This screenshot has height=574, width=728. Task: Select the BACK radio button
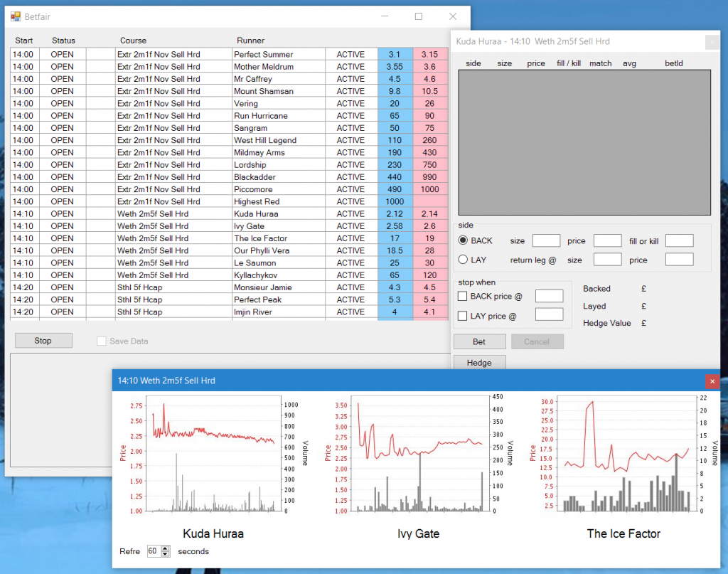463,240
